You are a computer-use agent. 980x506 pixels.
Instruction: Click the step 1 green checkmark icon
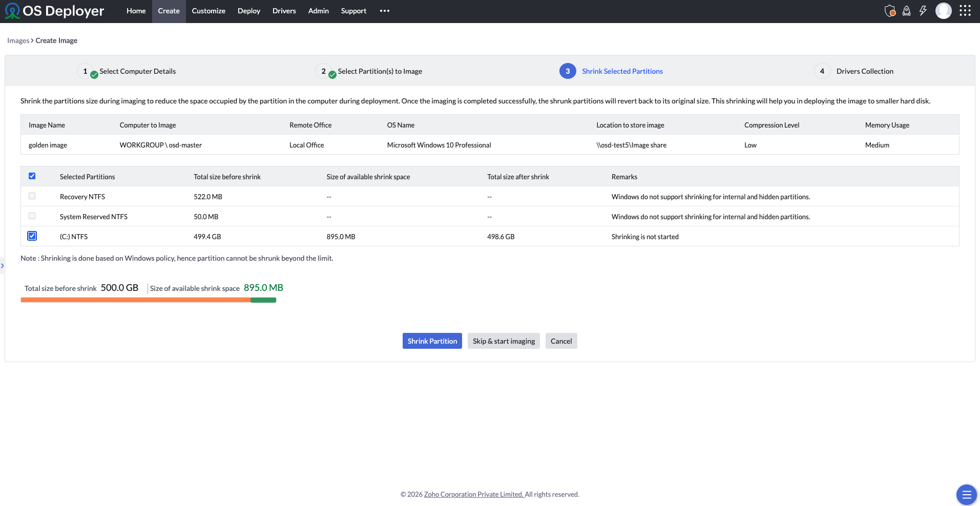click(x=94, y=75)
